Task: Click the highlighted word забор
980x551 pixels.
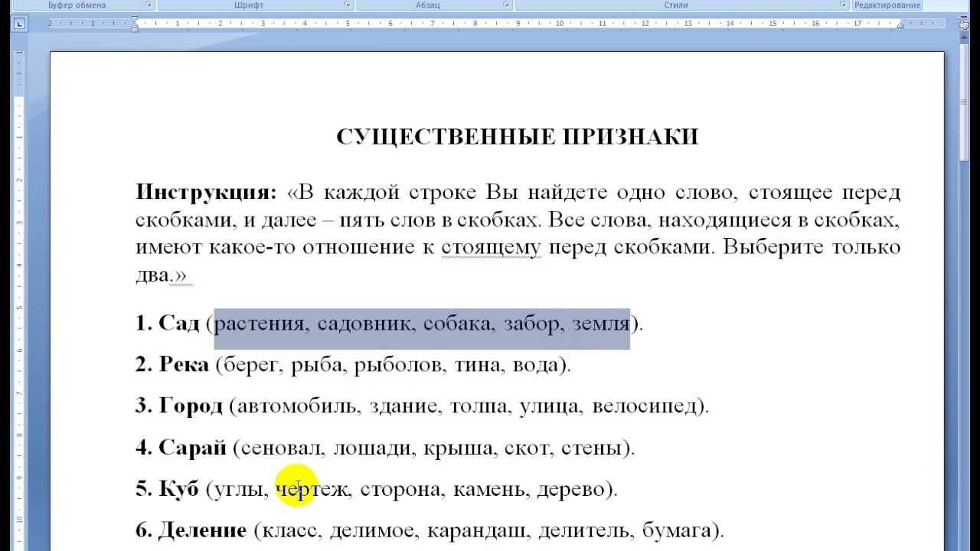Action: point(531,323)
